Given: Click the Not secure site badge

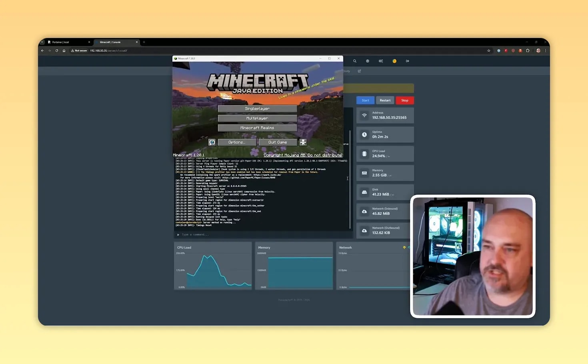Looking at the screenshot, I should [x=79, y=51].
